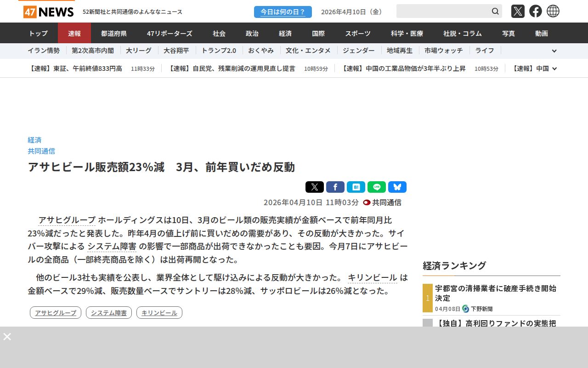Viewport: 588px width, 368px height.
Task: Open the X (Twitter) header icon
Action: pyautogui.click(x=518, y=11)
